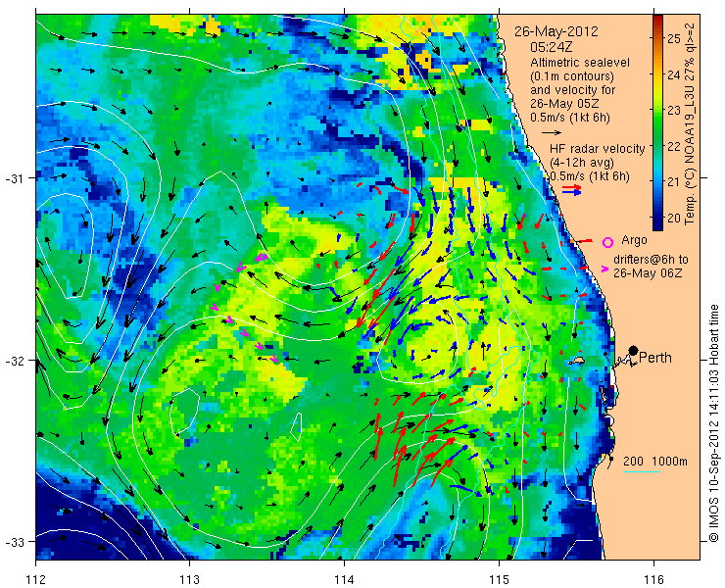Click the 24 degree colorbar label
The width and height of the screenshot is (725, 588).
[674, 74]
